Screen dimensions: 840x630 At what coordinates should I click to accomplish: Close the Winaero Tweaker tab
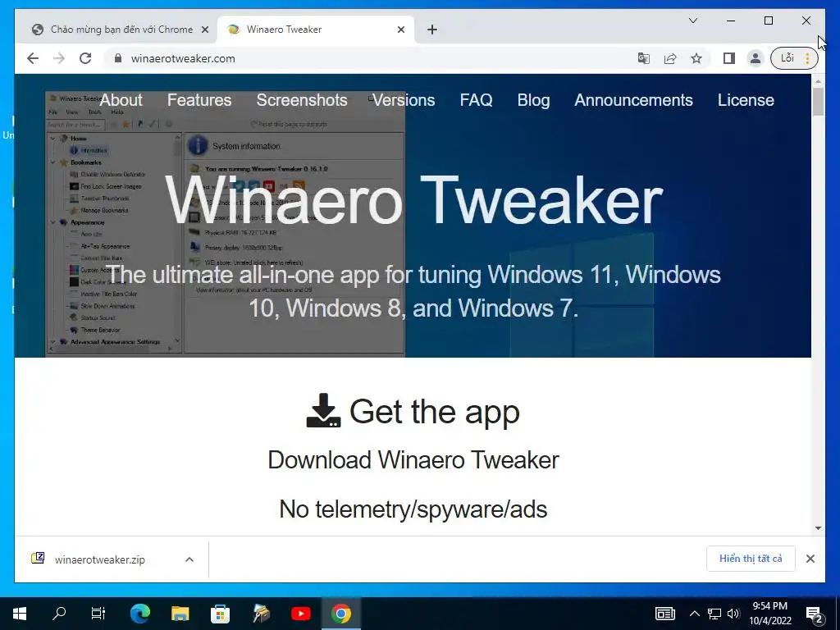(x=400, y=30)
